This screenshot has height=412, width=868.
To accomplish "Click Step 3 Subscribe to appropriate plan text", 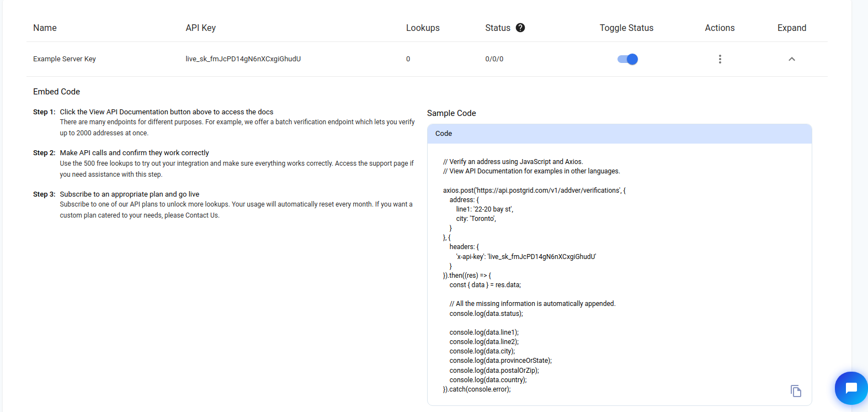I will click(x=130, y=194).
